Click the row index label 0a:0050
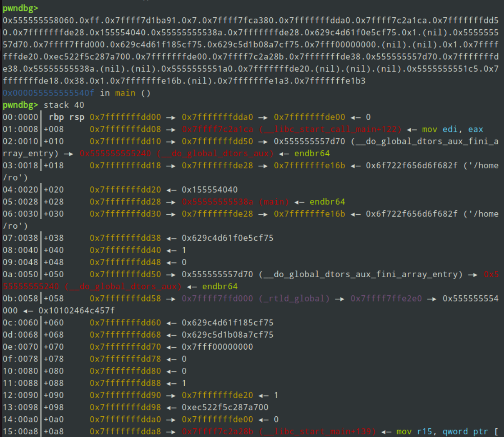 coord(20,274)
